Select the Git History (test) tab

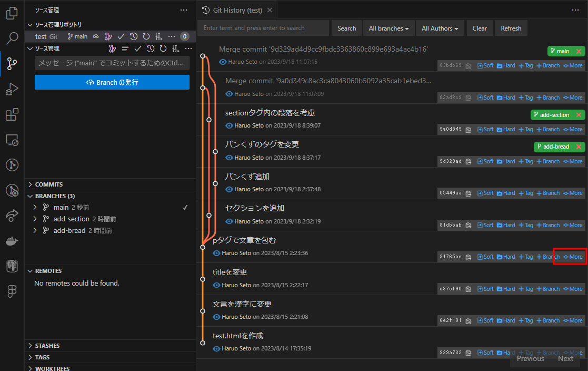click(x=237, y=10)
